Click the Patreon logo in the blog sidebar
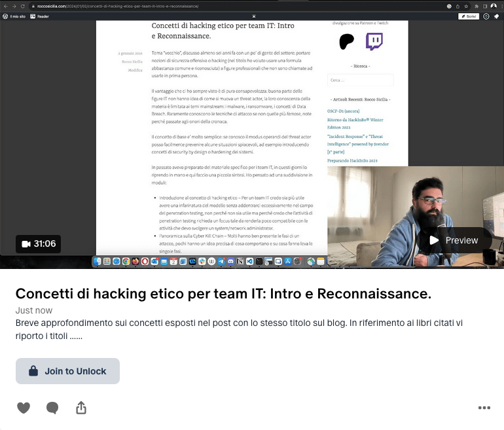This screenshot has height=430, width=504. coord(346,42)
